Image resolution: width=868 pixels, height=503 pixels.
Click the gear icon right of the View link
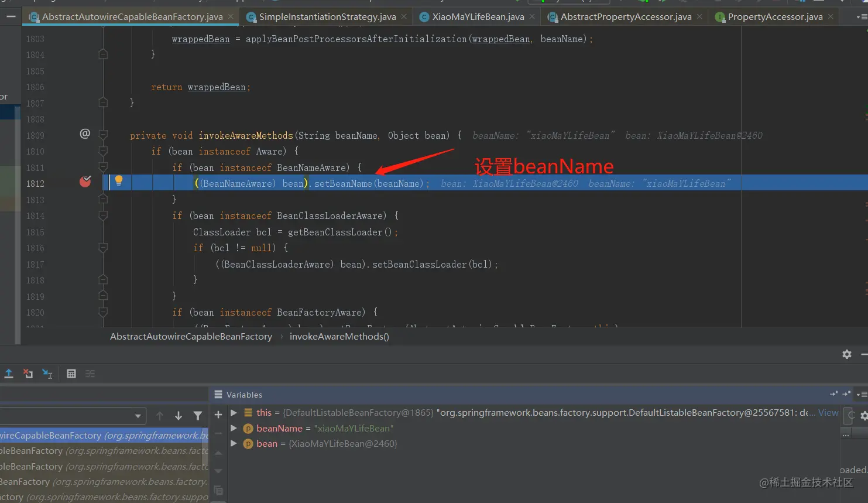864,416
